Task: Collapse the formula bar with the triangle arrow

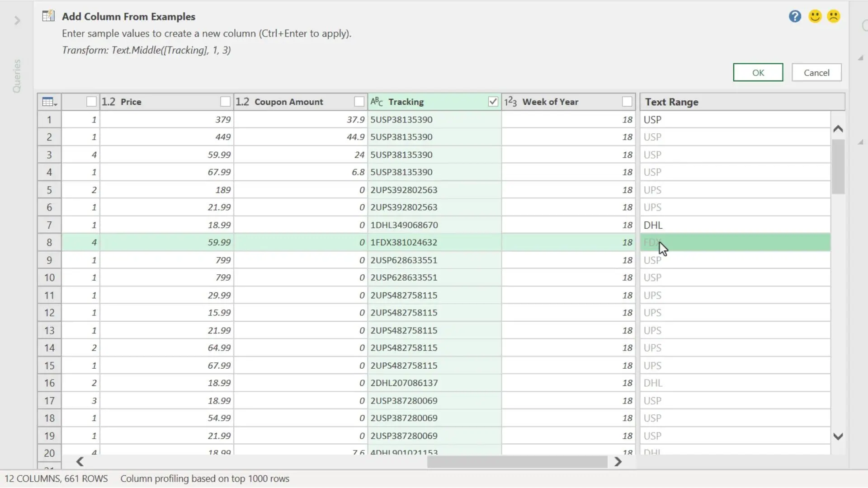Action: tap(861, 58)
